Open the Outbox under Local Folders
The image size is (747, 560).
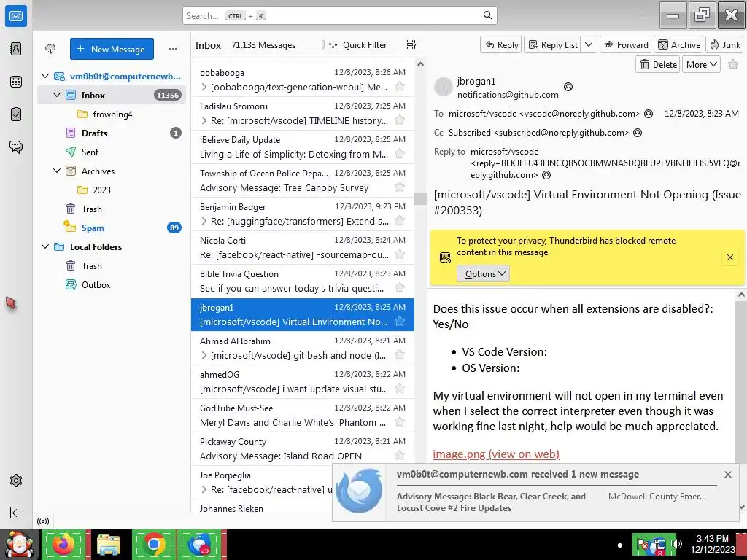coord(112,285)
